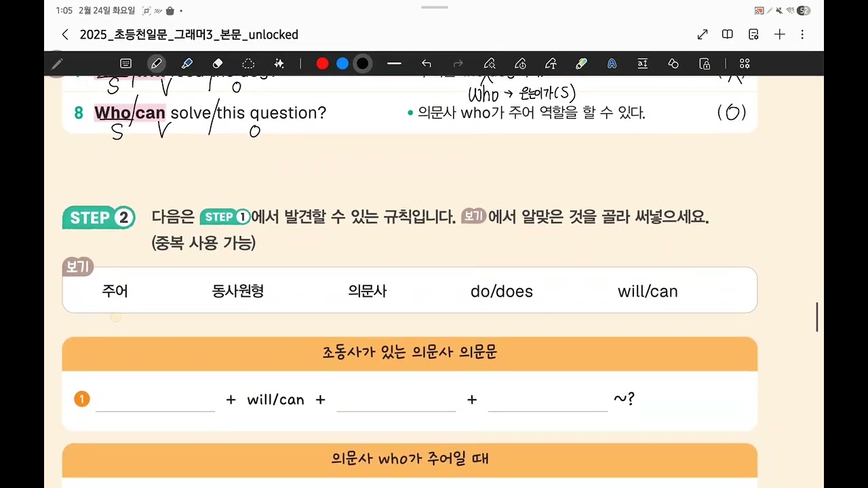Tap the green number 8 of the question
The width and height of the screenshot is (868, 488).
pos(79,113)
